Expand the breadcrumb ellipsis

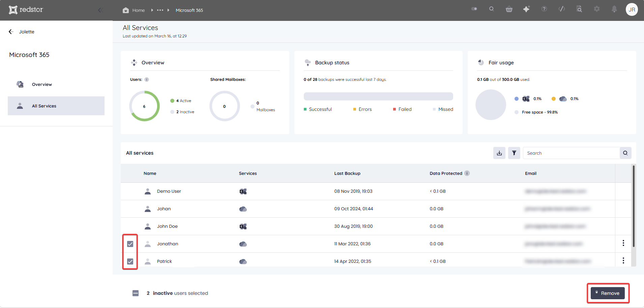[x=160, y=10]
